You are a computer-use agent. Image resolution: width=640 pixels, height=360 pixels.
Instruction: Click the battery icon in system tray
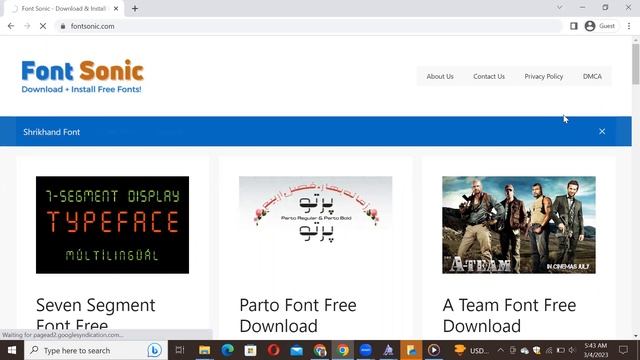pos(560,350)
